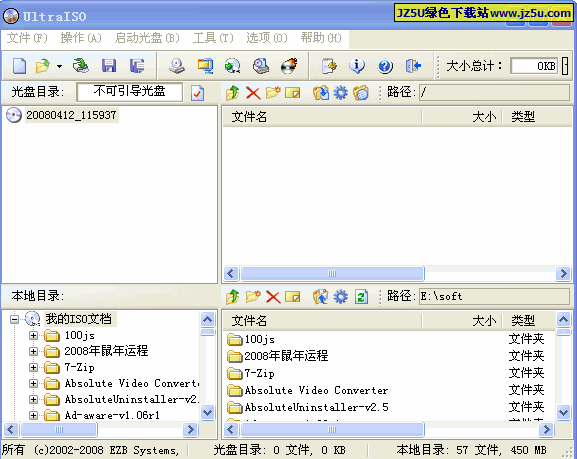Click scroll up arrow in local file list
The height and width of the screenshot is (459, 577).
pyautogui.click(x=563, y=319)
